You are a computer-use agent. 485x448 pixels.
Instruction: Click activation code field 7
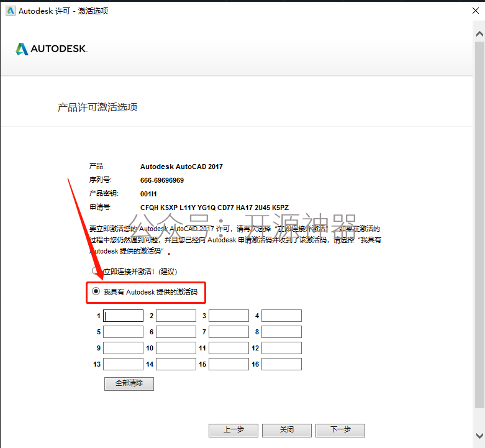[x=229, y=332]
